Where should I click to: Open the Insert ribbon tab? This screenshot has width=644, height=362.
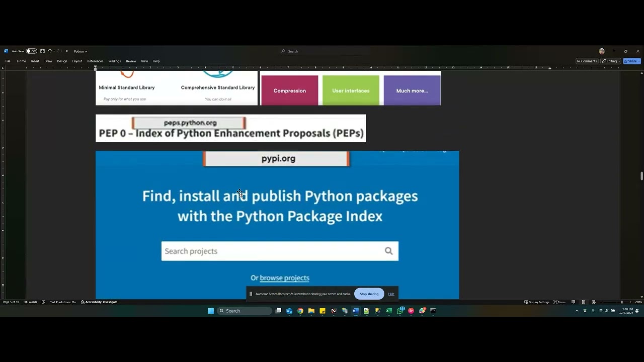[35, 61]
